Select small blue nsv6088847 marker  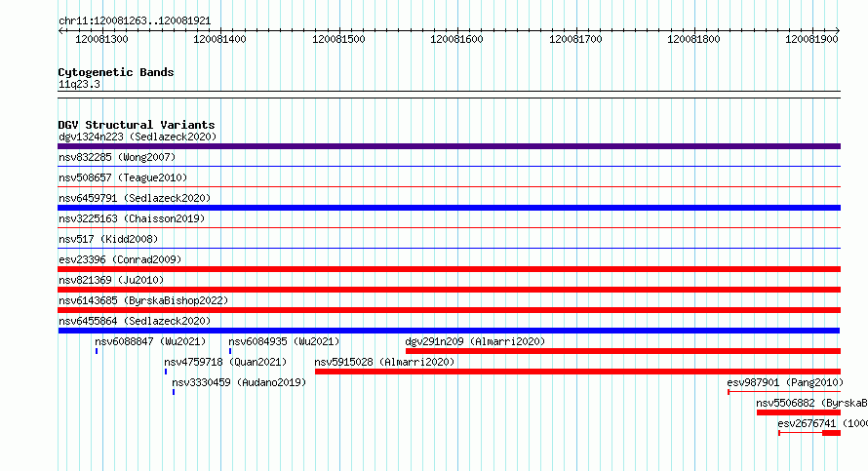pos(97,351)
